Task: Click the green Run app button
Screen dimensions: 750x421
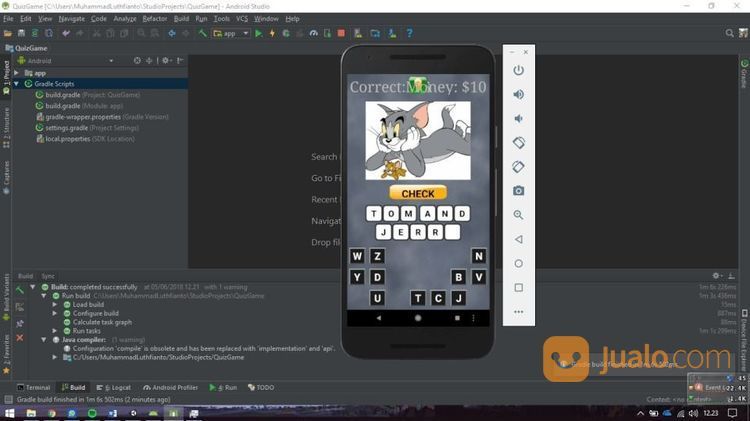Action: tap(259, 33)
